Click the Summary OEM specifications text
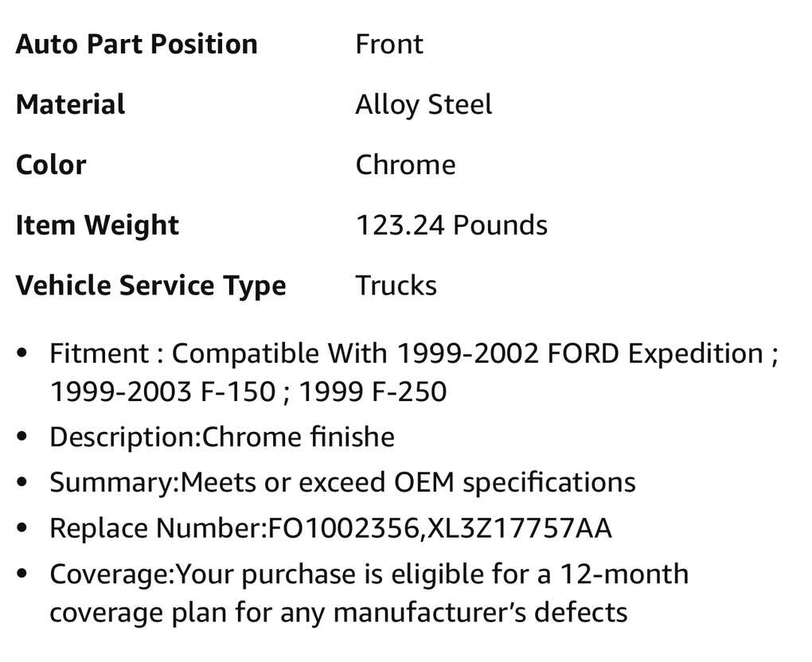Image resolution: width=812 pixels, height=662 pixels. click(x=342, y=482)
